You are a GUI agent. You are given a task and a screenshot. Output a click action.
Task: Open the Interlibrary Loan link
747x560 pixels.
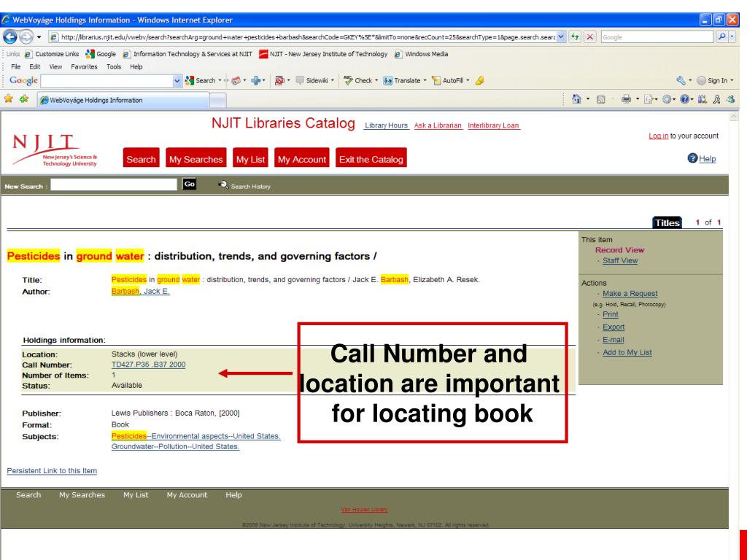pyautogui.click(x=493, y=125)
